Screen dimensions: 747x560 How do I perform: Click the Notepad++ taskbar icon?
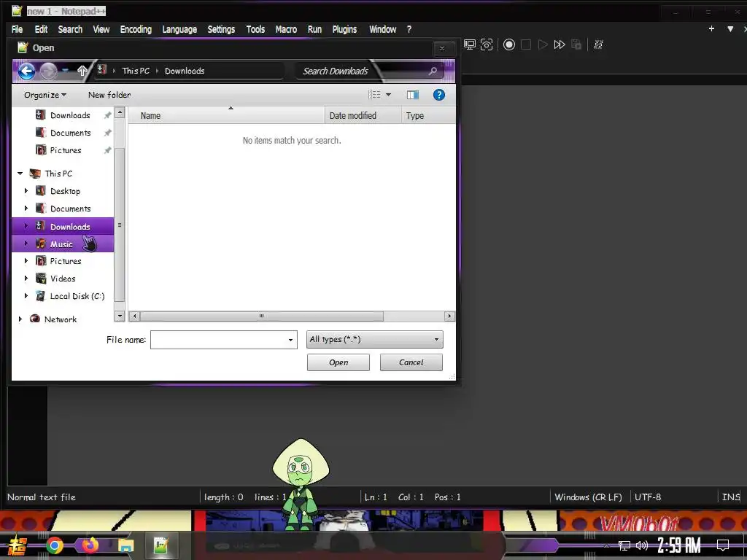coord(161,545)
